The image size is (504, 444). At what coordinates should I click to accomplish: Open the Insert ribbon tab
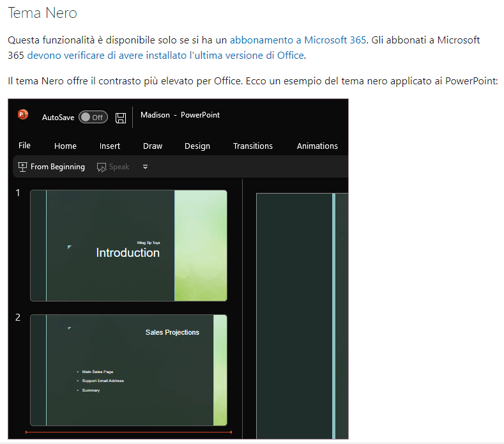click(110, 146)
